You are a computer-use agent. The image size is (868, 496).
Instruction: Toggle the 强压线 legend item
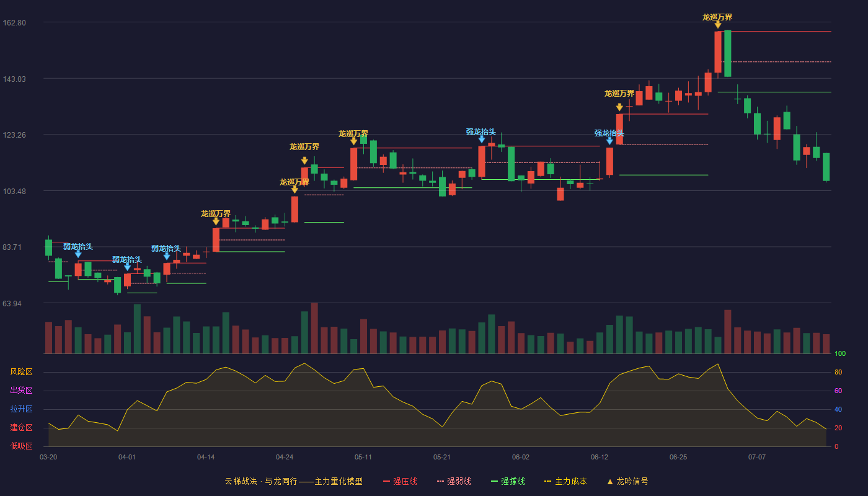point(400,481)
